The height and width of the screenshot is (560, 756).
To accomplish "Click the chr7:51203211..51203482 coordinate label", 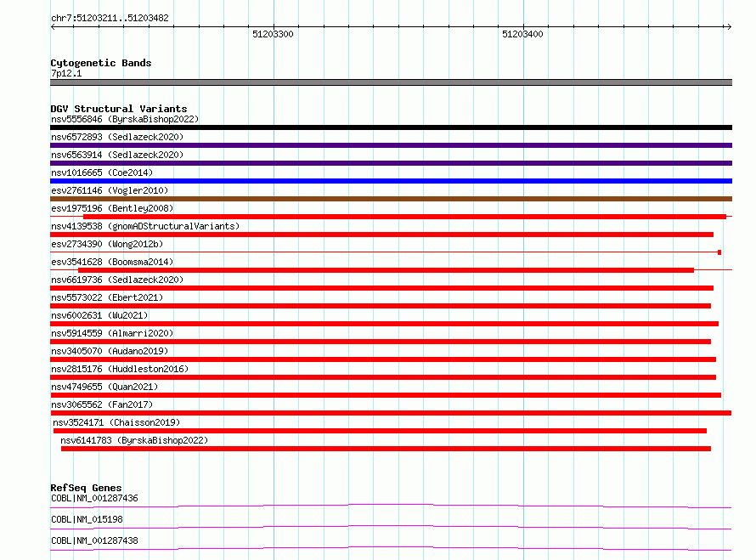I will [110, 18].
